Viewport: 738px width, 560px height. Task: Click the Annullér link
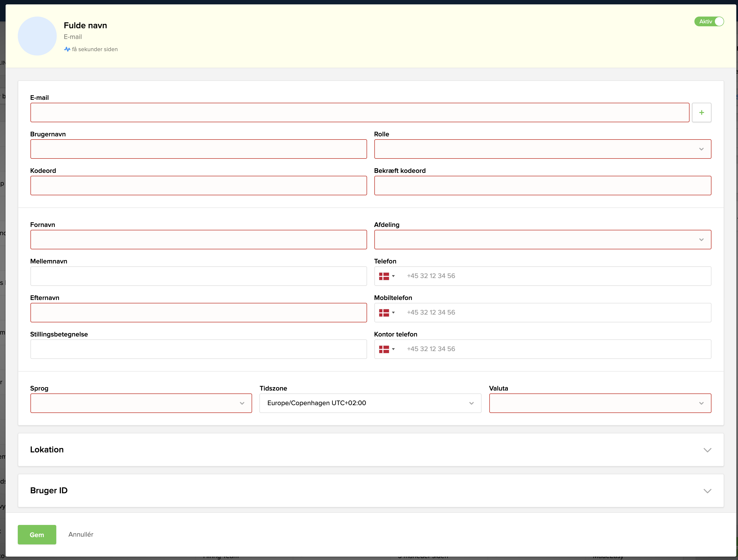click(x=81, y=534)
